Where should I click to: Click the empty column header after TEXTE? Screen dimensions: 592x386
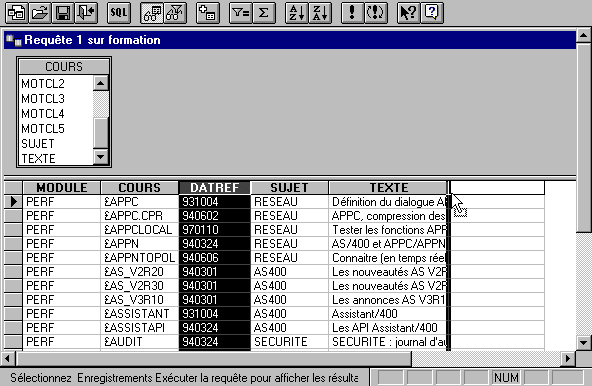[498, 188]
